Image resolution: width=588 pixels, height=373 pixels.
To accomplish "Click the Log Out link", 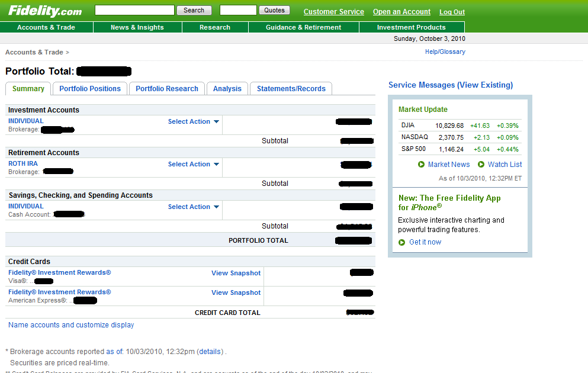I will point(452,12).
